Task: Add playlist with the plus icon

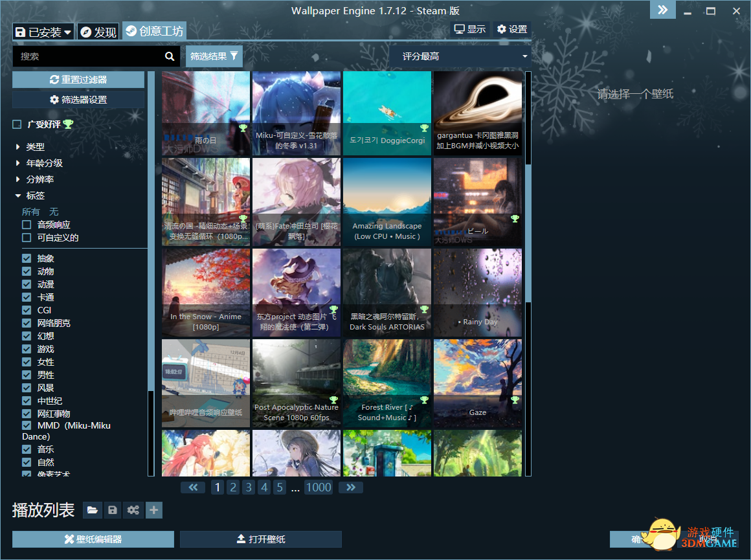Action: [153, 510]
